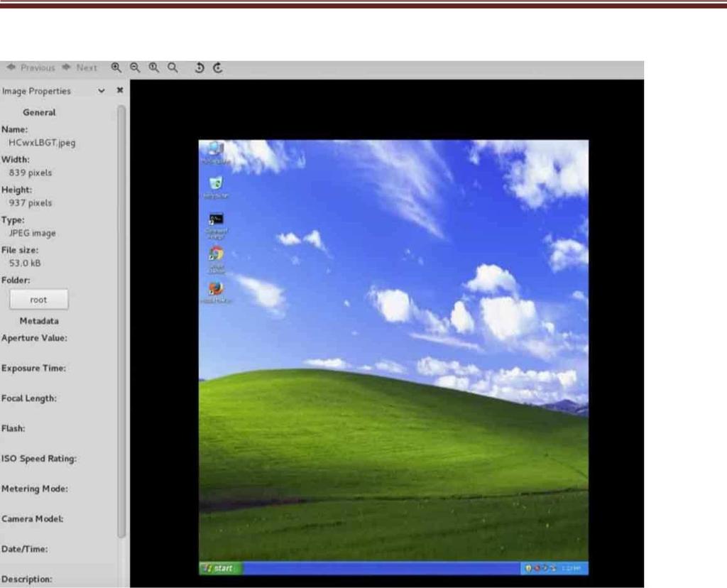727x588 pixels.
Task: Click the zoom out magnifier icon
Action: pyautogui.click(x=135, y=67)
